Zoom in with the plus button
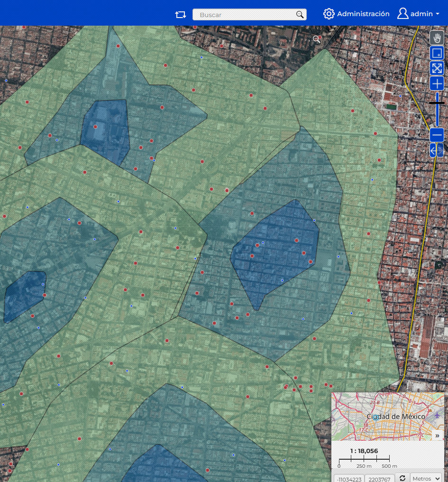The height and width of the screenshot is (482, 448). pos(437,84)
